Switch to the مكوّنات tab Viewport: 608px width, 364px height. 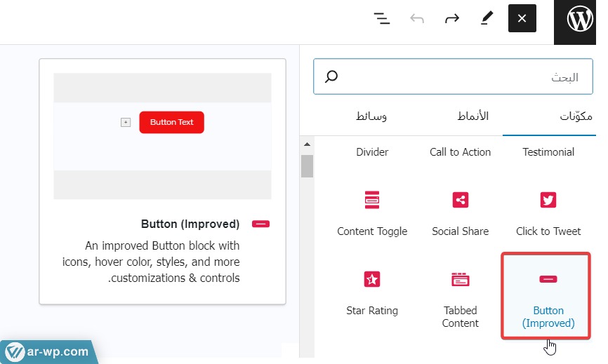(x=576, y=116)
